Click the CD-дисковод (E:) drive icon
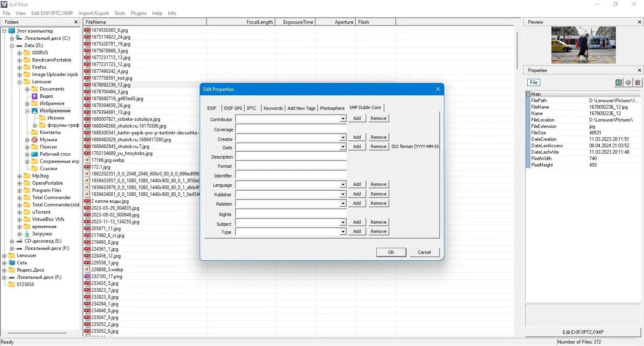The height and width of the screenshot is (346, 644). pyautogui.click(x=19, y=241)
